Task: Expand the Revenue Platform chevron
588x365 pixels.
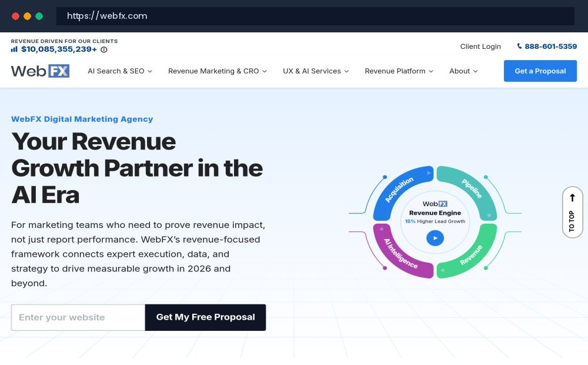Action: 431,71
